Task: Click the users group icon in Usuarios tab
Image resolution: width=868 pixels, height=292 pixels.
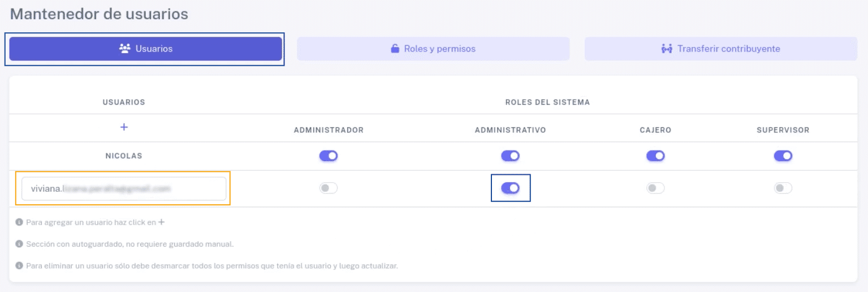Action: click(x=125, y=49)
